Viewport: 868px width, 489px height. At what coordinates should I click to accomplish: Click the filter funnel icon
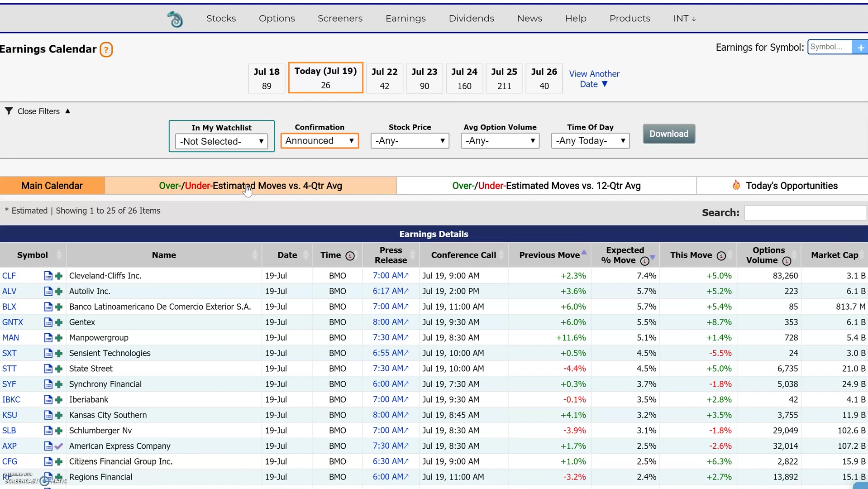[9, 111]
